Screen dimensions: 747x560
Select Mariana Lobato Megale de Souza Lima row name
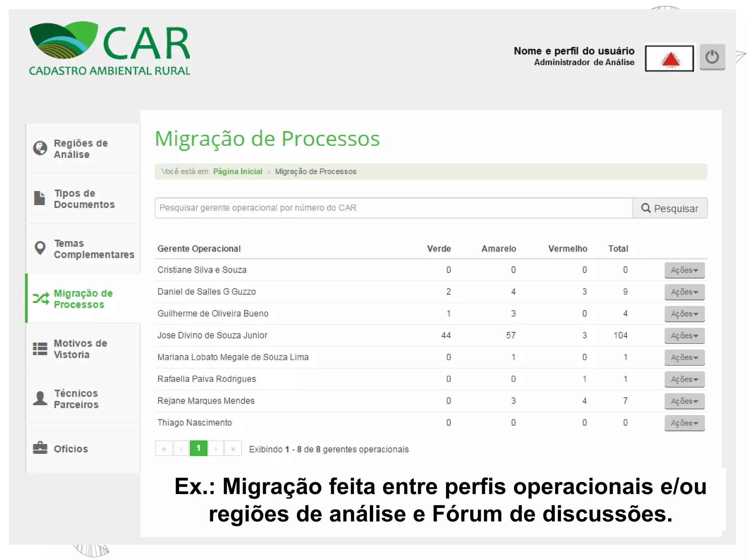[x=233, y=357]
